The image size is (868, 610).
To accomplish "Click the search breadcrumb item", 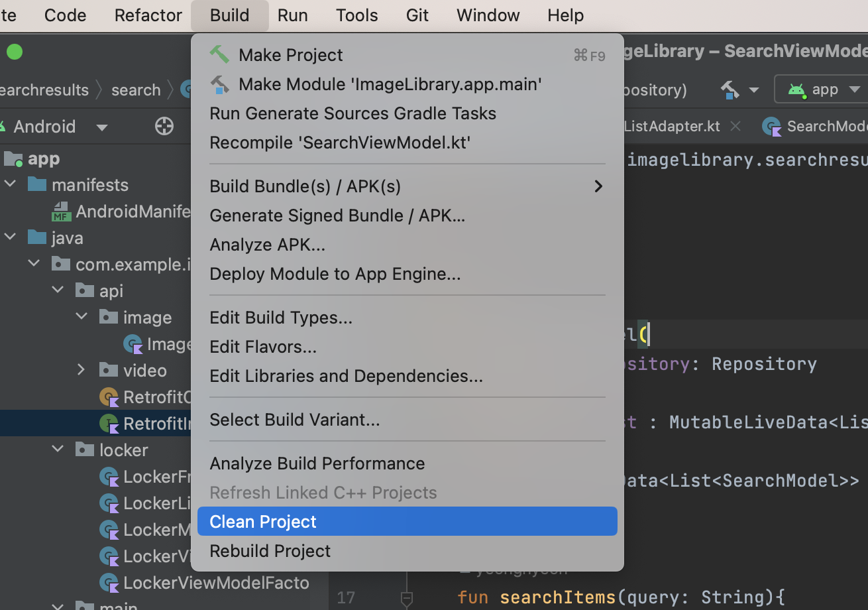I will tap(136, 90).
